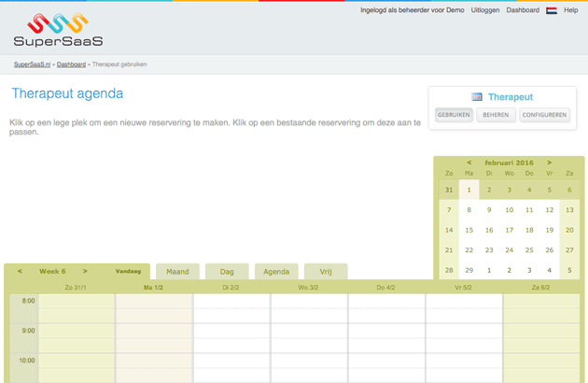Click Week 6 label

tap(52, 271)
